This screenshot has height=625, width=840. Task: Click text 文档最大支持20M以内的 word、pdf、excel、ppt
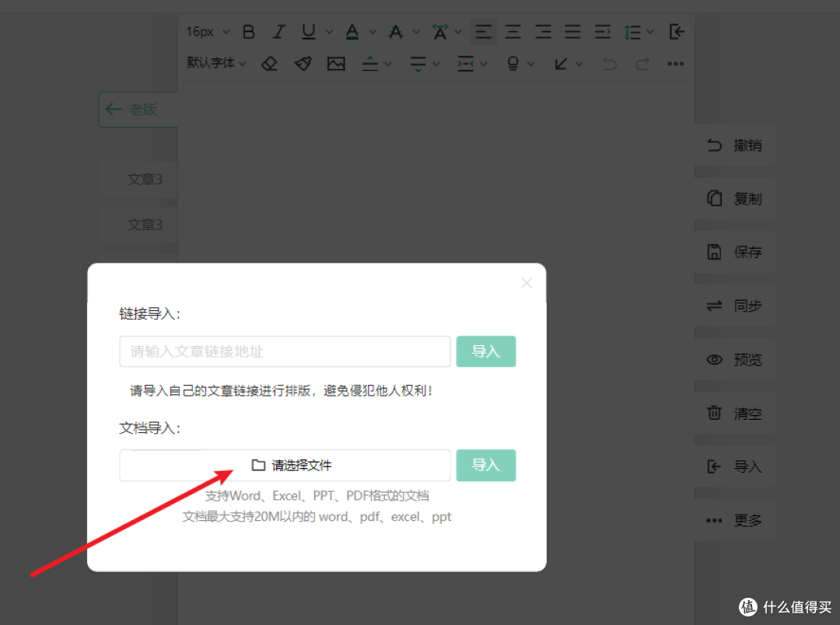pyautogui.click(x=317, y=517)
